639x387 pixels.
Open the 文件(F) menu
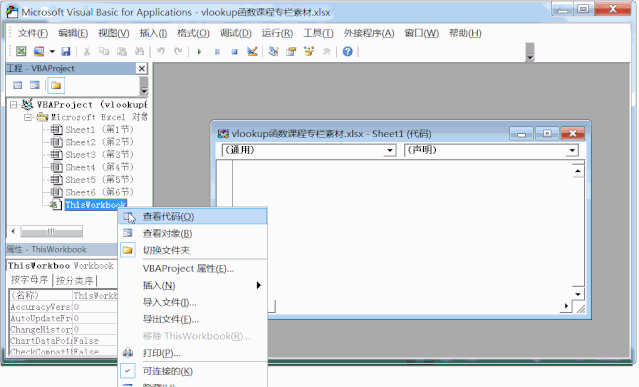pos(32,33)
